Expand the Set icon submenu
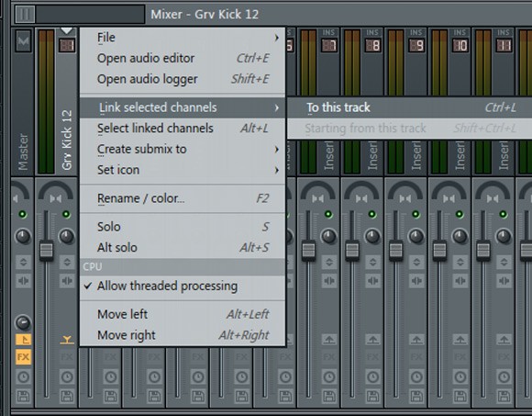 tap(183, 170)
